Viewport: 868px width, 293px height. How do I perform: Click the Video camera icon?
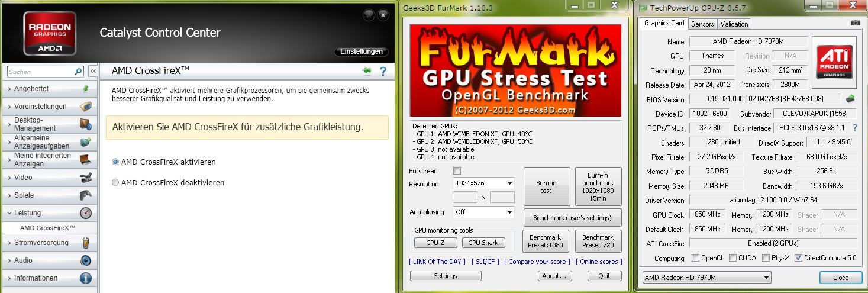(86, 178)
